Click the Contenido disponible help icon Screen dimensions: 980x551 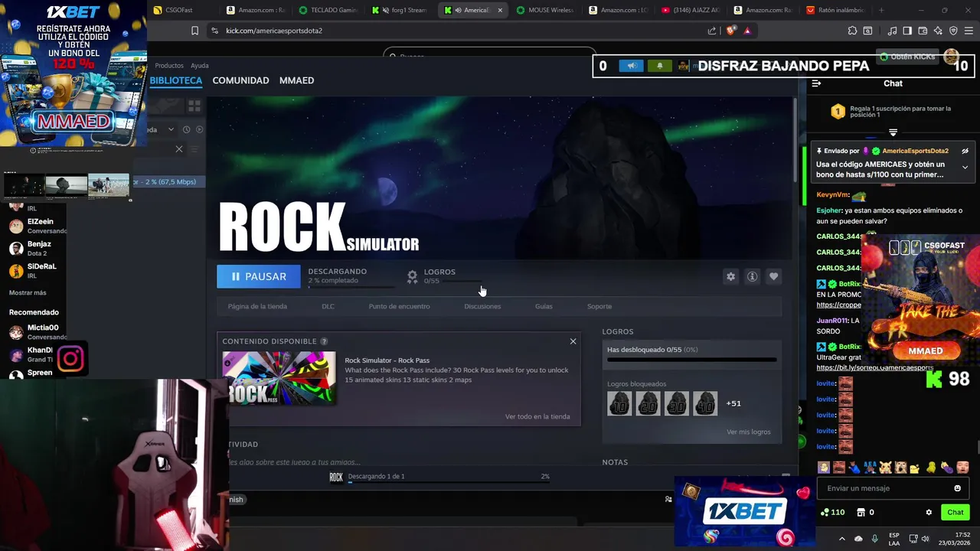pyautogui.click(x=324, y=341)
